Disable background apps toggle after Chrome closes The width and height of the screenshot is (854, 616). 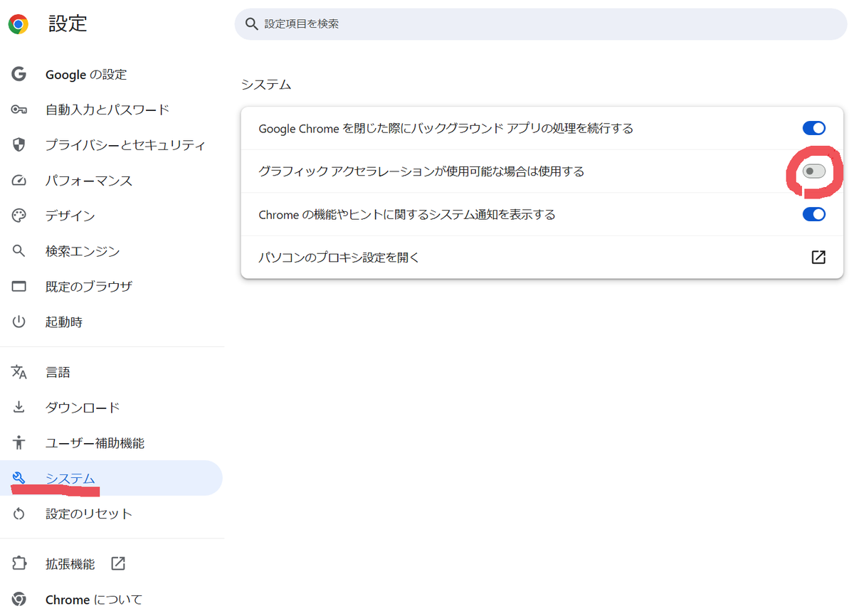(x=814, y=128)
